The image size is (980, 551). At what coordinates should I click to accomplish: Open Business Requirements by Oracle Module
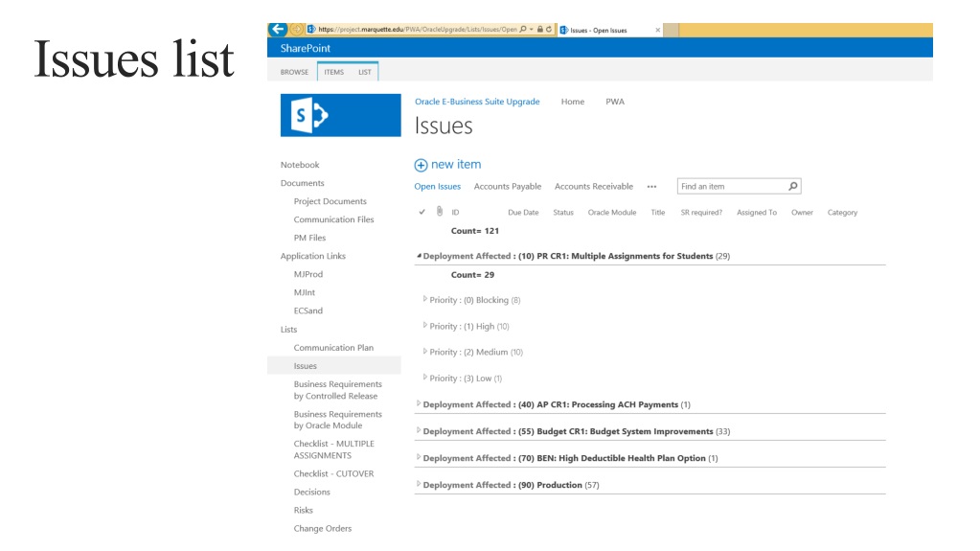coord(337,420)
